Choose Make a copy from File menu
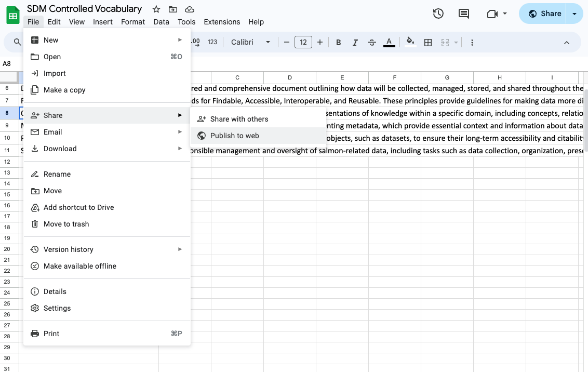Viewport: 588px width, 372px height. (64, 90)
